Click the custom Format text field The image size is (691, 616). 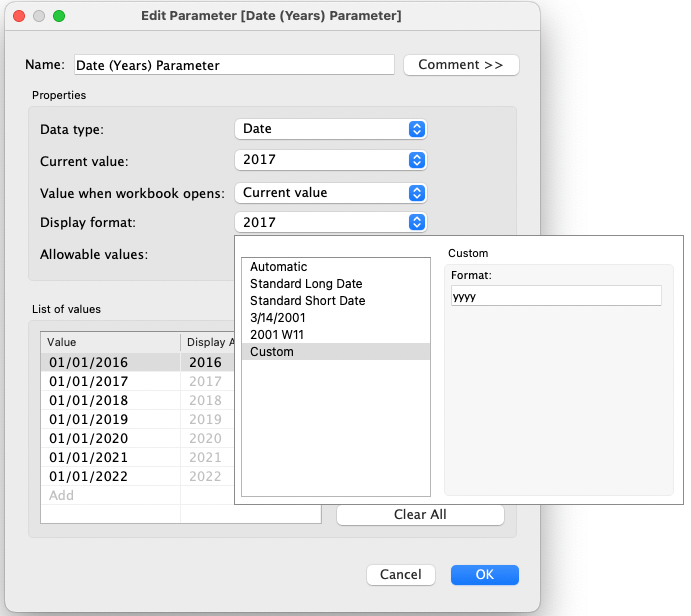pyautogui.click(x=556, y=296)
